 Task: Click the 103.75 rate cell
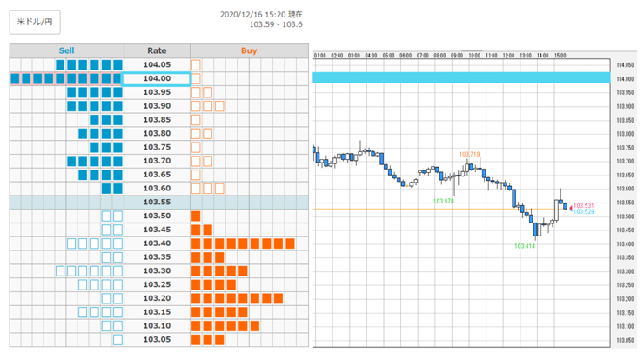pyautogui.click(x=157, y=147)
